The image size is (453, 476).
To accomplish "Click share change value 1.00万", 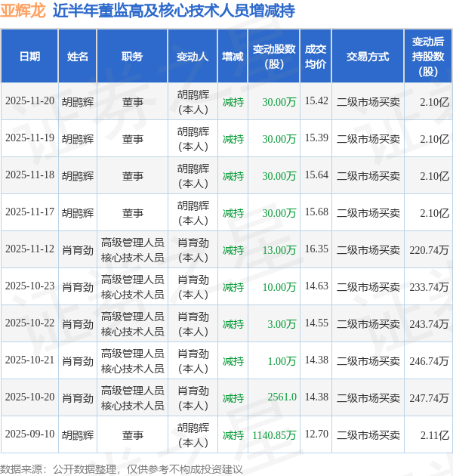I will click(282, 362).
